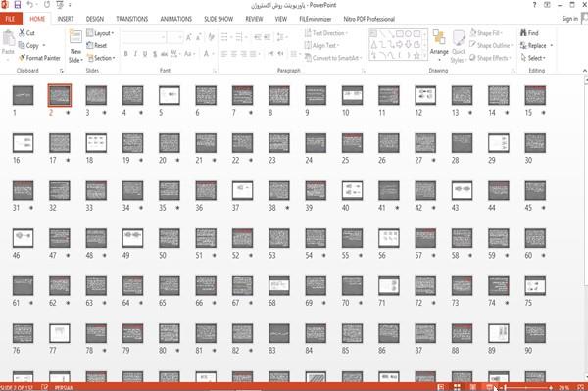Expand the Layout dropdown
The image size is (588, 391).
[x=100, y=33]
